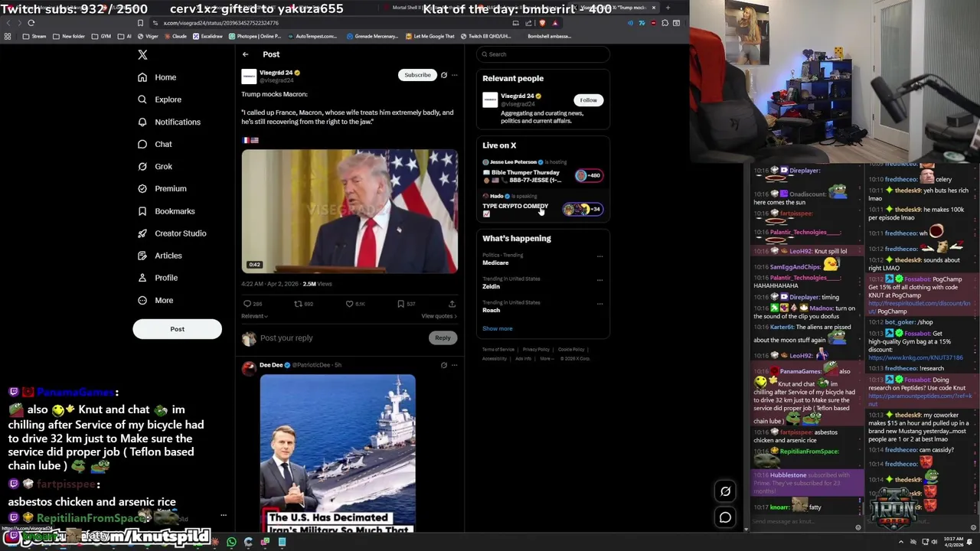Open Grok explain icon on Visegrád post
Viewport: 980px width, 551px height.
pyautogui.click(x=444, y=75)
